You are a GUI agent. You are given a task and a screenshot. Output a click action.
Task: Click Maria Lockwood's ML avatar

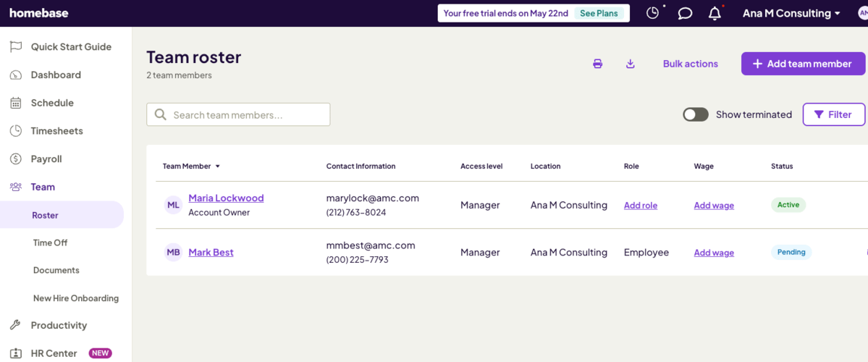point(173,205)
